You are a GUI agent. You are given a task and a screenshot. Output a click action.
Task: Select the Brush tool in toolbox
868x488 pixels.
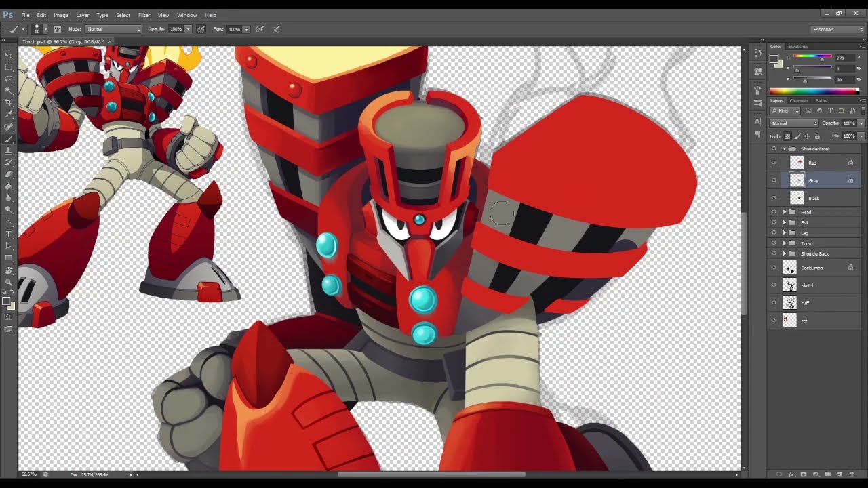point(9,138)
